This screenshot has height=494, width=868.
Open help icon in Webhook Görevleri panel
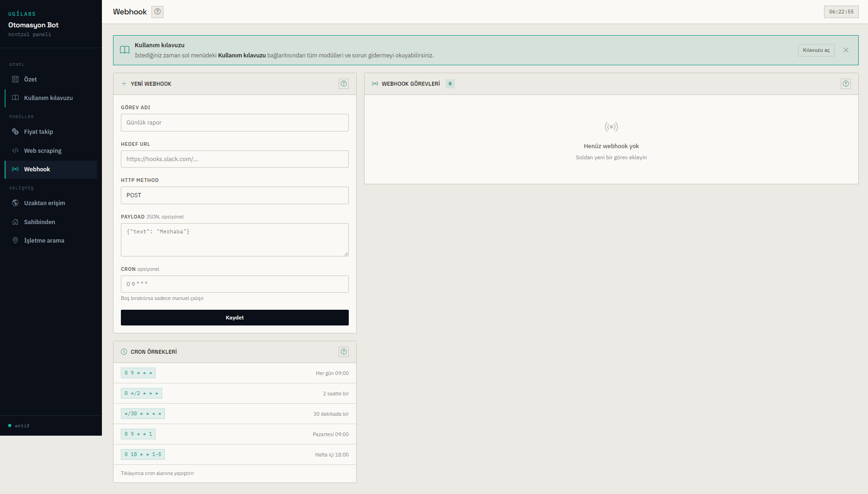[846, 84]
